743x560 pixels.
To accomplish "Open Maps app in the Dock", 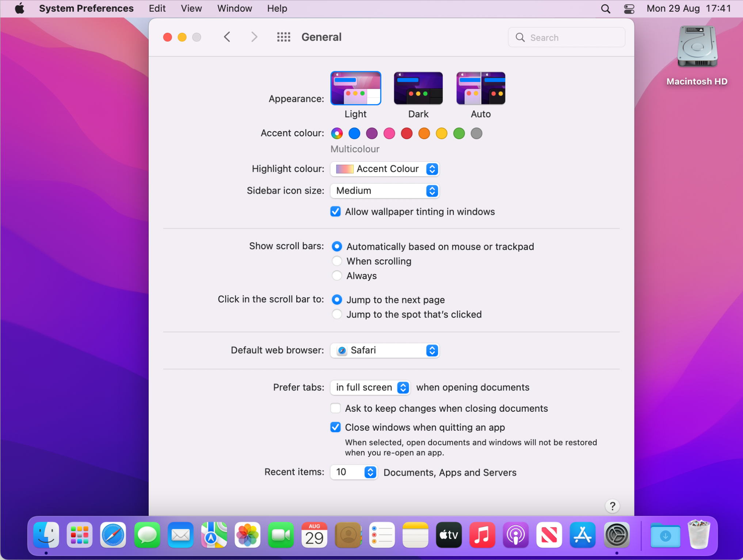I will pos(214,535).
